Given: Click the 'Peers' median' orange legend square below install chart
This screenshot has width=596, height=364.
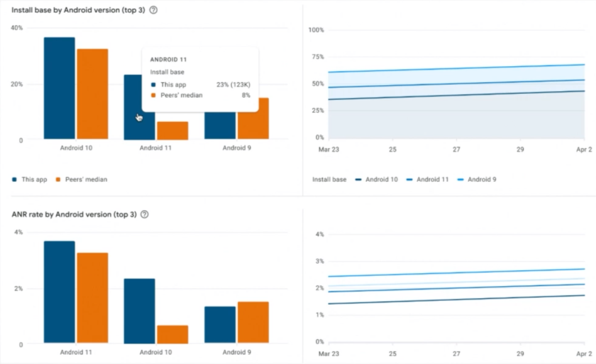Looking at the screenshot, I should coord(58,179).
